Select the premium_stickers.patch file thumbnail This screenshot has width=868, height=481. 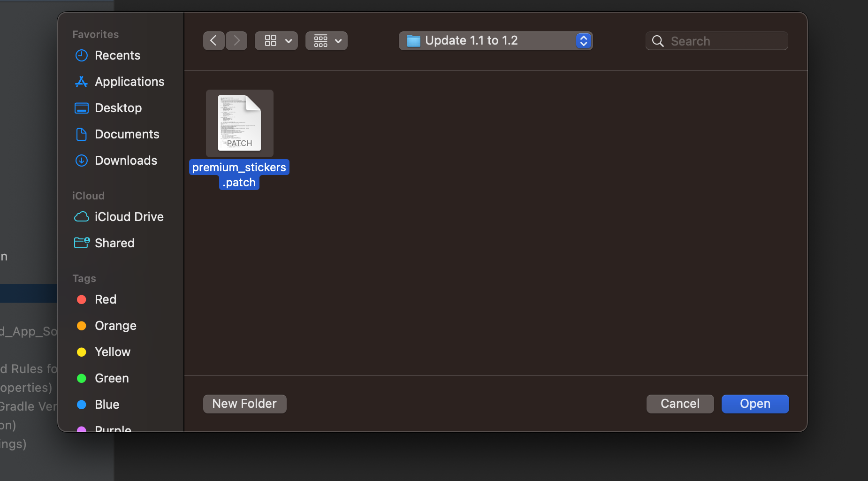[239, 123]
